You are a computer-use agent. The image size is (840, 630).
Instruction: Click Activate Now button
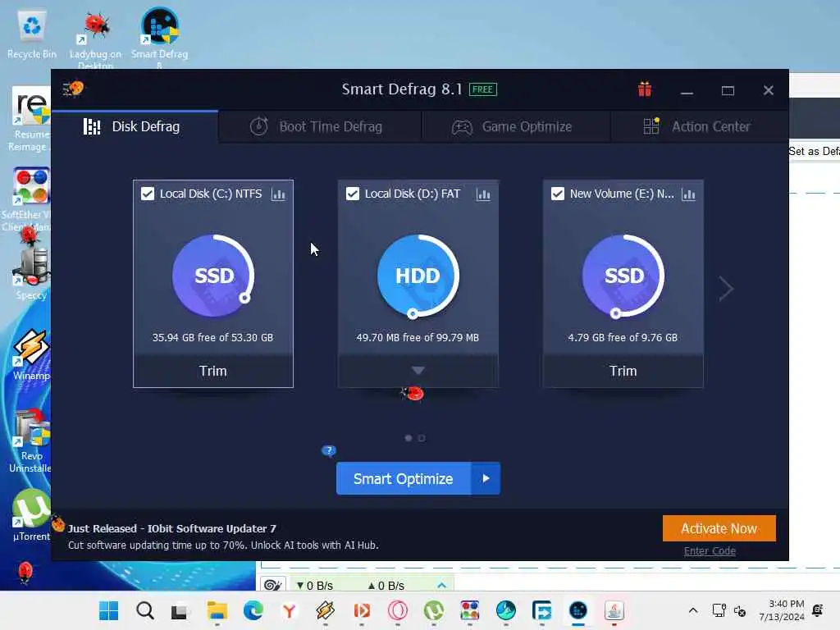[x=719, y=528]
